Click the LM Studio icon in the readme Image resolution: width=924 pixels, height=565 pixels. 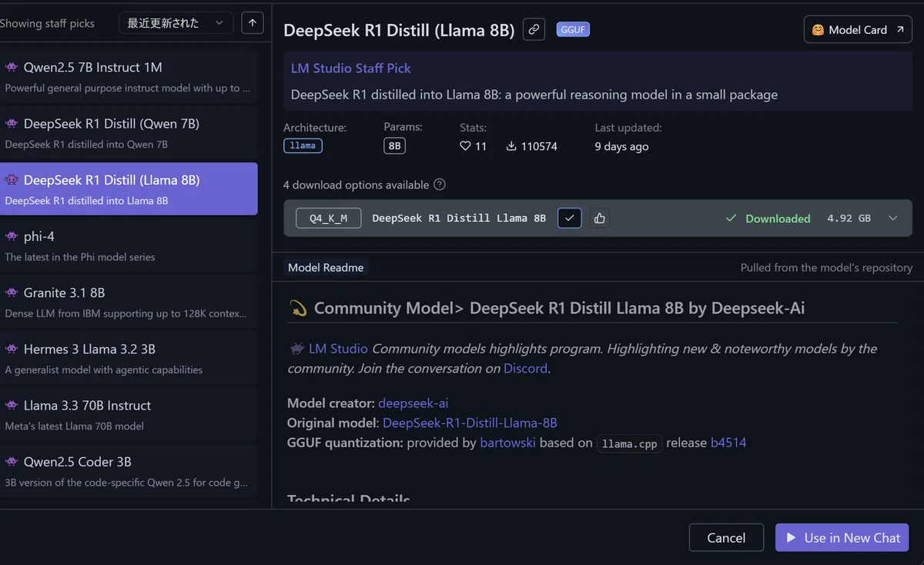pos(296,349)
